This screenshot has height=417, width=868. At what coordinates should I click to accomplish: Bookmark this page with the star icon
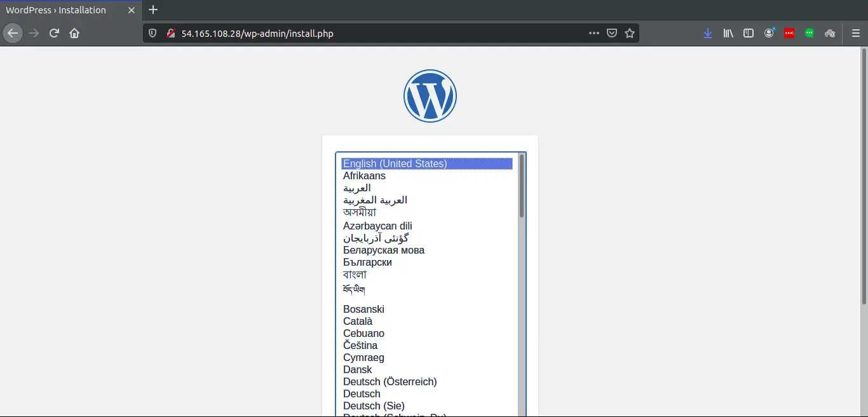630,33
